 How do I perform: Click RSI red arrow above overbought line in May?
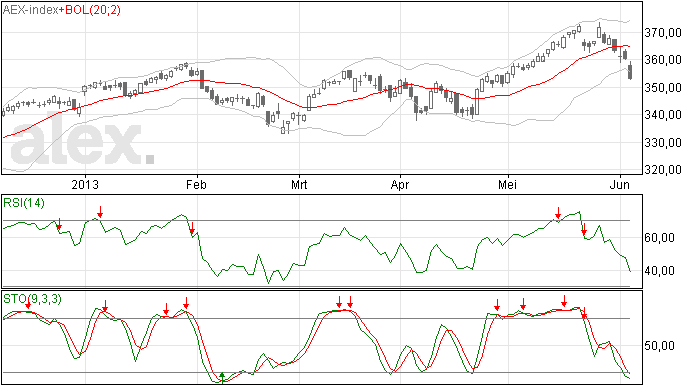pyautogui.click(x=558, y=213)
